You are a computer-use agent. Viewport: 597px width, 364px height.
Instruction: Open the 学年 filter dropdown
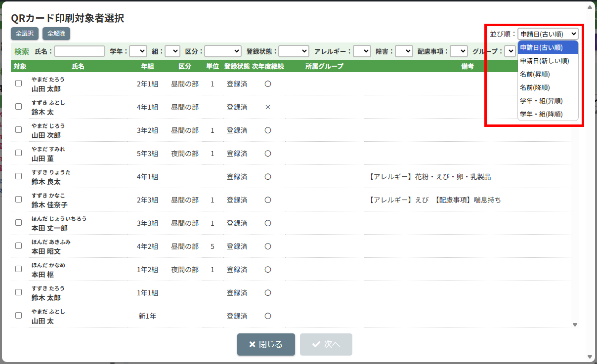pos(138,51)
